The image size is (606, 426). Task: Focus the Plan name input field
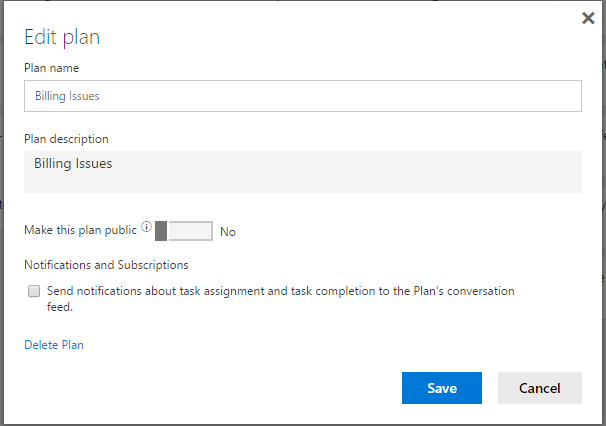click(x=302, y=96)
